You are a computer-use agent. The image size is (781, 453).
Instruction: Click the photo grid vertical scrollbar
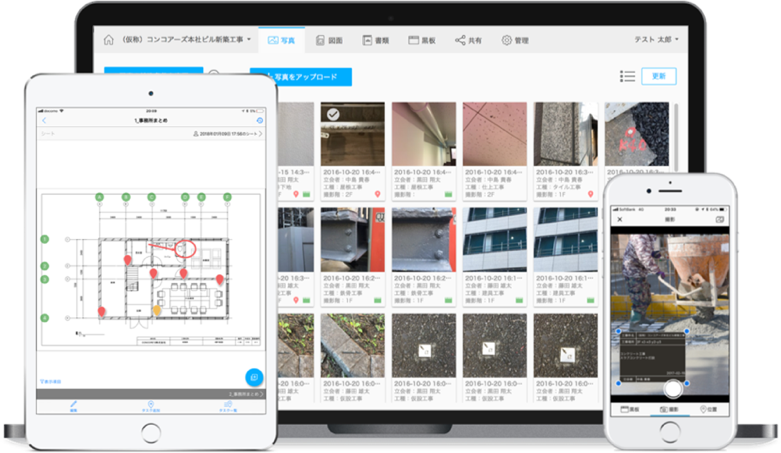point(676,136)
